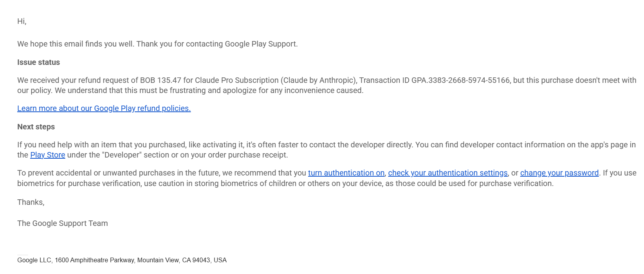Click the transaction ID GPA.3383-2668-5974-55166
Image resolution: width=644 pixels, height=274 pixels.
460,80
